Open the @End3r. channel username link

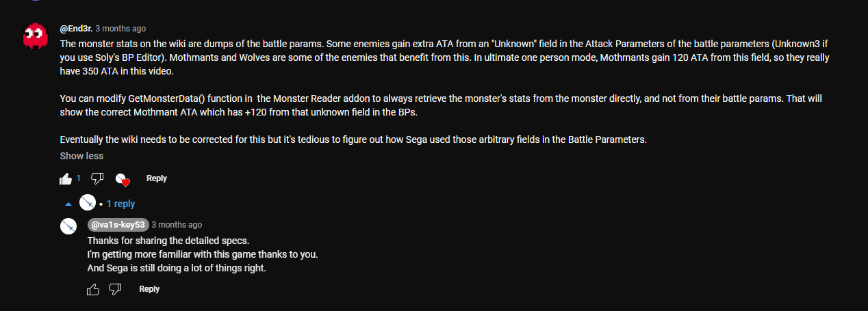pyautogui.click(x=75, y=29)
